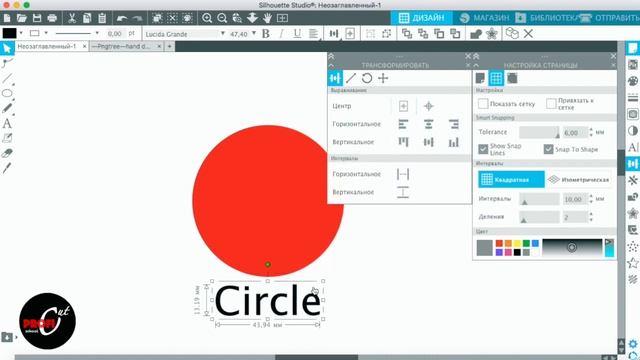Click the Print icon
The height and width of the screenshot is (360, 640).
52,18
